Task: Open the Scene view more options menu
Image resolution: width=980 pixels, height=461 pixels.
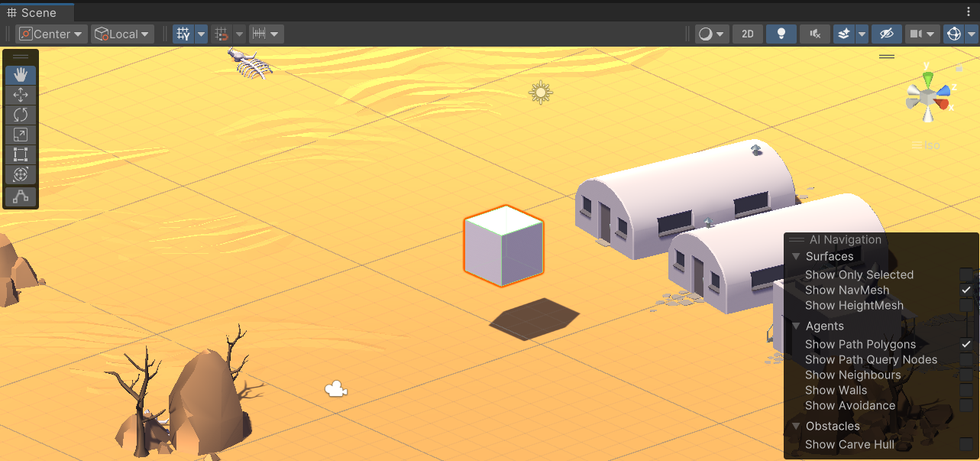Action: [x=968, y=12]
